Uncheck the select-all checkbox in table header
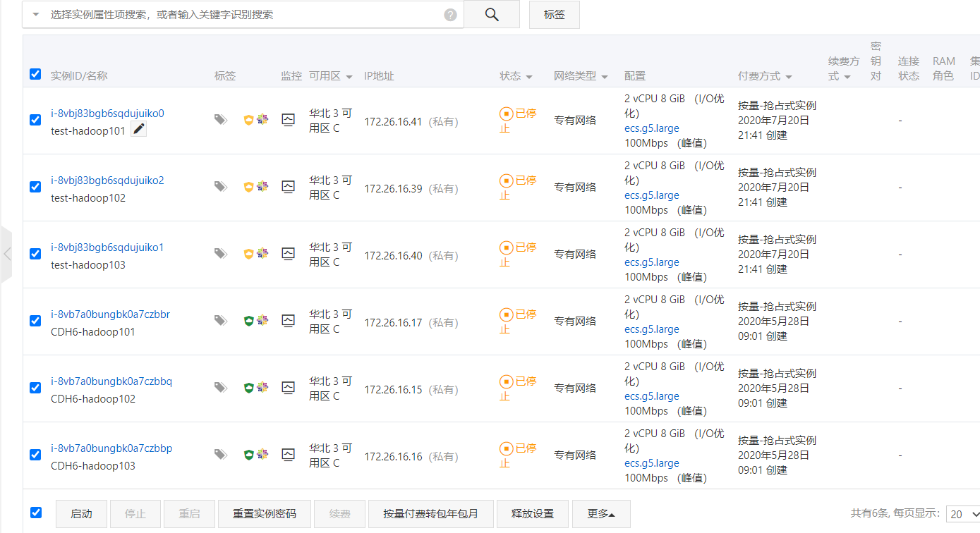The height and width of the screenshot is (533, 980). (x=35, y=74)
